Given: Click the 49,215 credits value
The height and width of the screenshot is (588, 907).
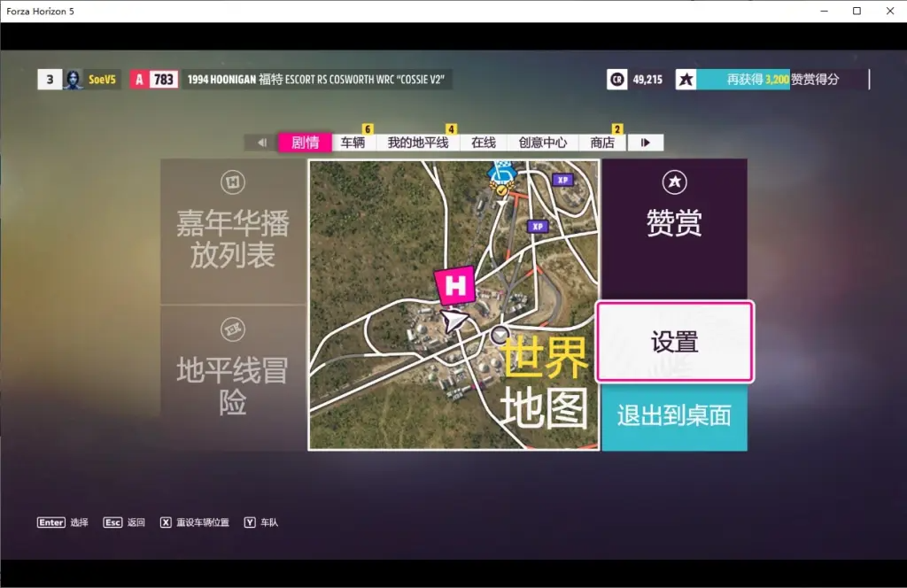Looking at the screenshot, I should click(647, 79).
